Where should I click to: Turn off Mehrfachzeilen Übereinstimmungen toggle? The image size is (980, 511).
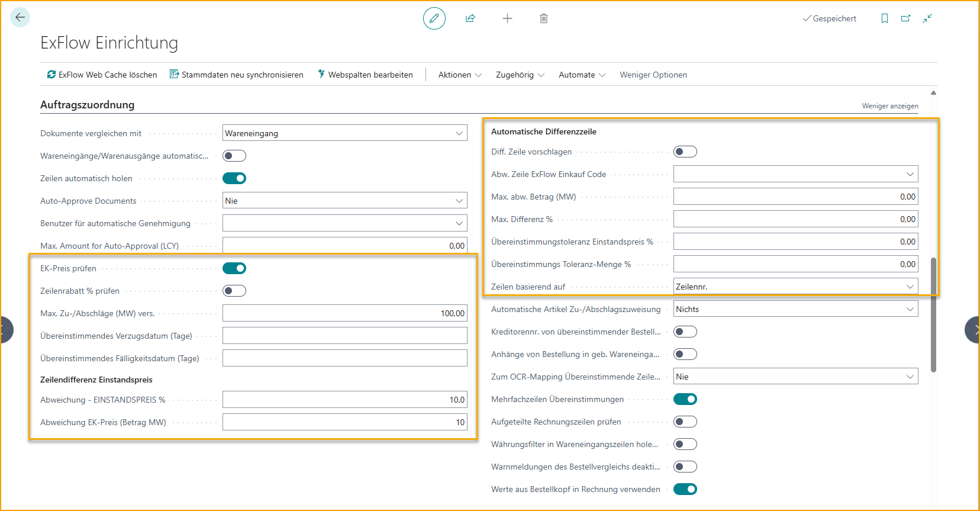point(685,399)
